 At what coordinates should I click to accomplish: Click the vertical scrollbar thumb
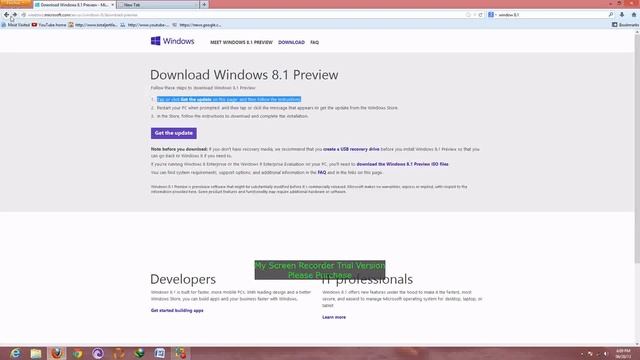[x=637, y=149]
